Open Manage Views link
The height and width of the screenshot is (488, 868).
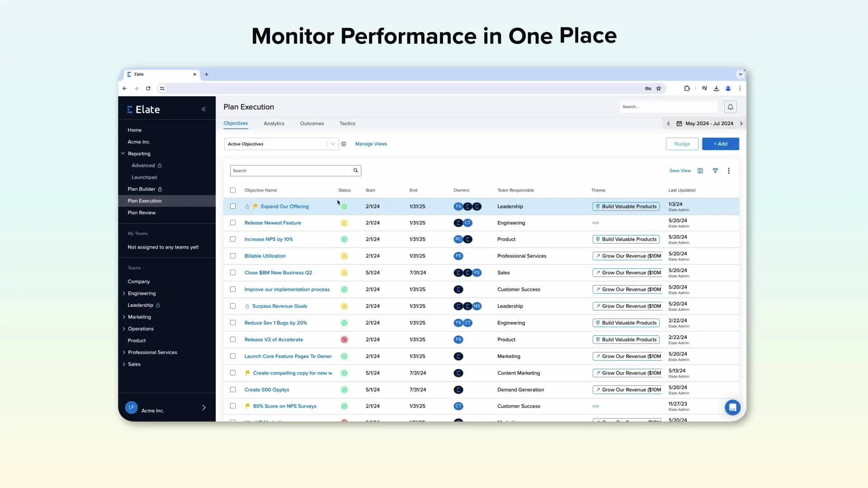371,144
